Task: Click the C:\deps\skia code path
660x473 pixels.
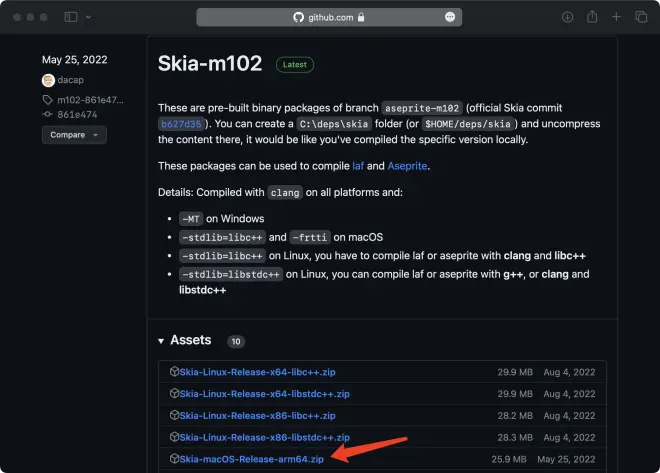Action: [x=334, y=124]
